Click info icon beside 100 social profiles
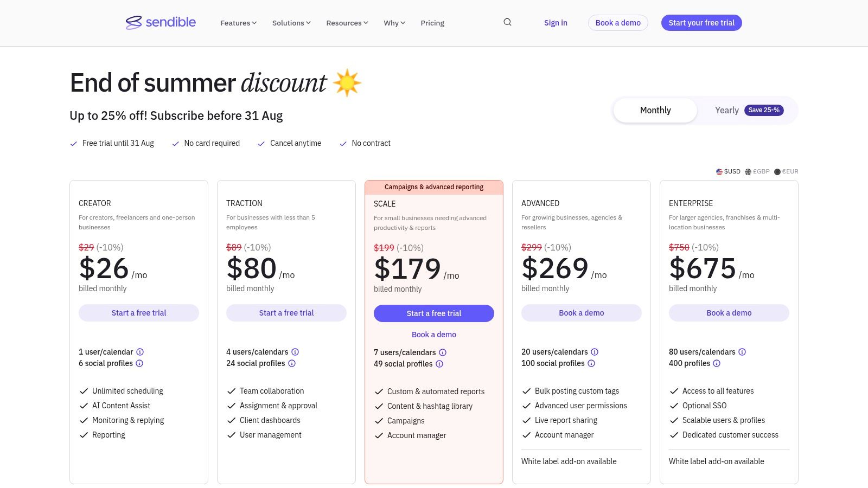Image resolution: width=868 pixels, height=488 pixels. [x=591, y=363]
